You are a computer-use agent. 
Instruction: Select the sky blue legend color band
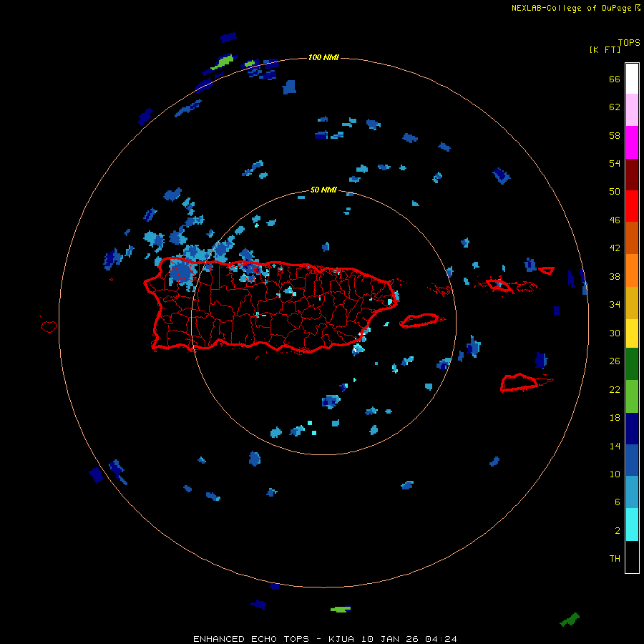click(x=632, y=492)
